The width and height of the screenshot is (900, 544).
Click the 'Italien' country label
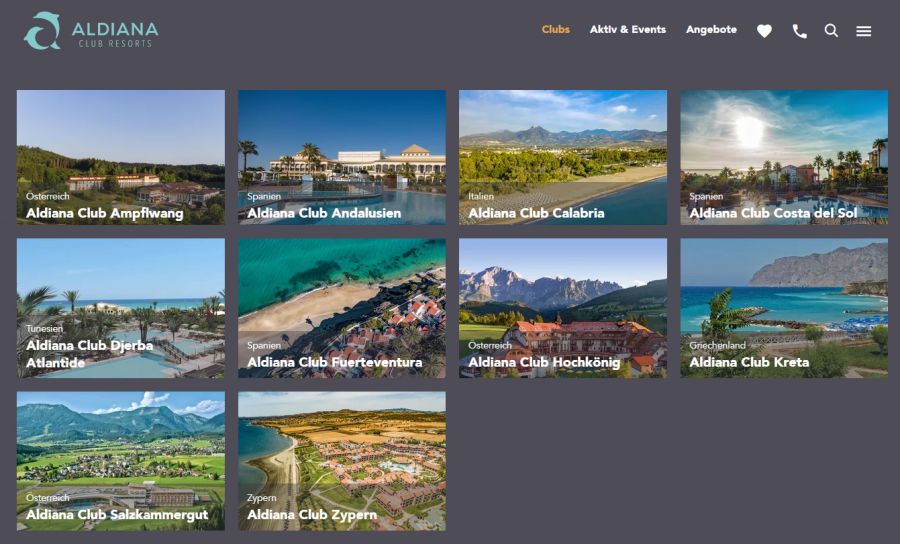480,196
